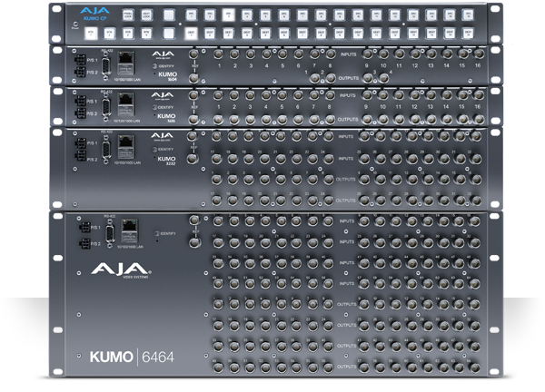Click the 'KUMO 3232' model label
Viewport: 545px width, 392px height.
tap(166, 161)
